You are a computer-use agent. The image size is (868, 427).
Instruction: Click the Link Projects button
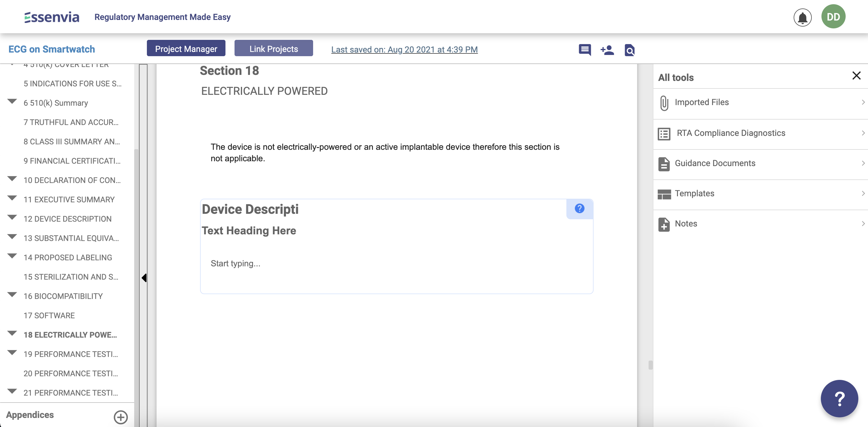[274, 49]
